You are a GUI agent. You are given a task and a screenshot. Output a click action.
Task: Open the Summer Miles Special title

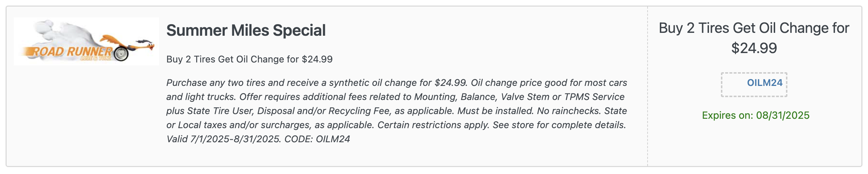[246, 30]
